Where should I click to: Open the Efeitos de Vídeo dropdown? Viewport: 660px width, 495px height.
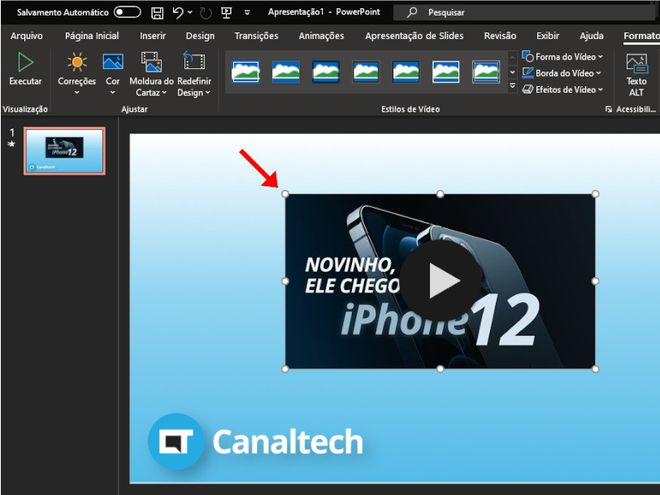click(x=562, y=90)
